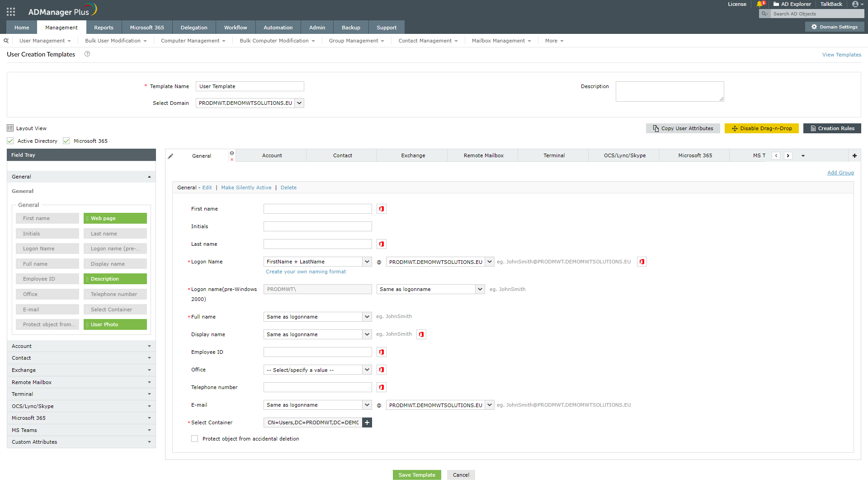Image resolution: width=868 pixels, height=488 pixels.
Task: Click the Microsoft 365 icon beside First name
Action: point(382,209)
